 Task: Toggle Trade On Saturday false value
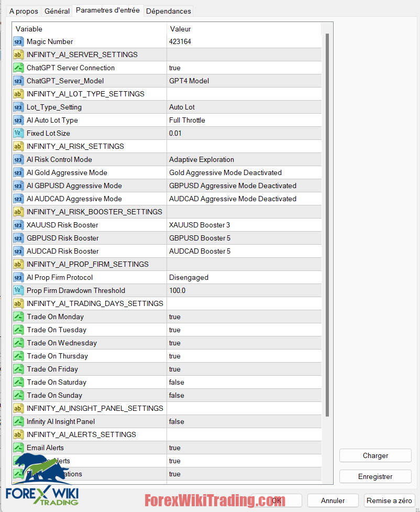tap(244, 382)
